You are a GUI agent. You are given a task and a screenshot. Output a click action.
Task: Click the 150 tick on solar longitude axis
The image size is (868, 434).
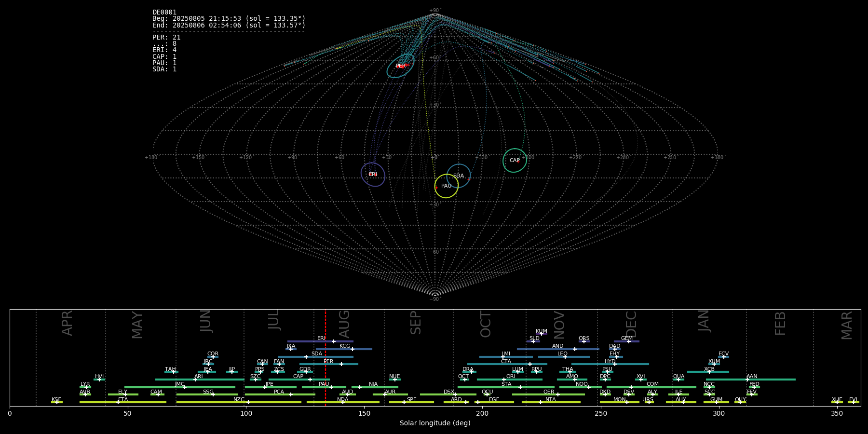click(x=364, y=413)
